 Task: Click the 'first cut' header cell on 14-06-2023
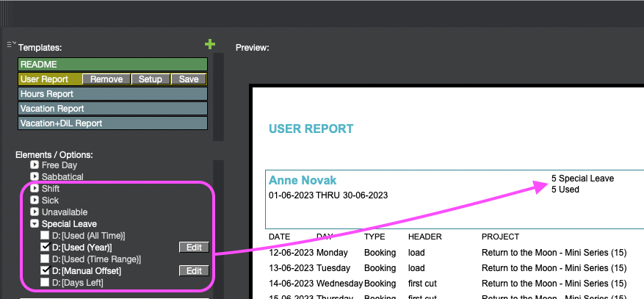click(x=422, y=284)
